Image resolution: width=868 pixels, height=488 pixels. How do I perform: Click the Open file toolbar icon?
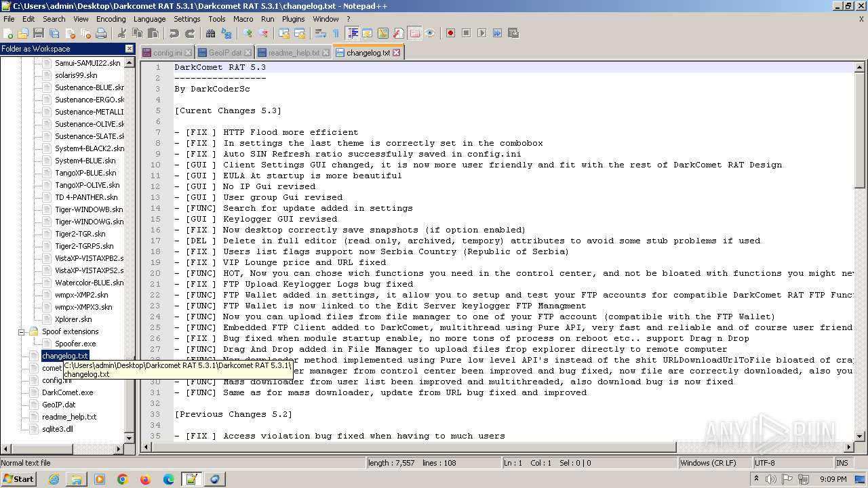tap(23, 33)
